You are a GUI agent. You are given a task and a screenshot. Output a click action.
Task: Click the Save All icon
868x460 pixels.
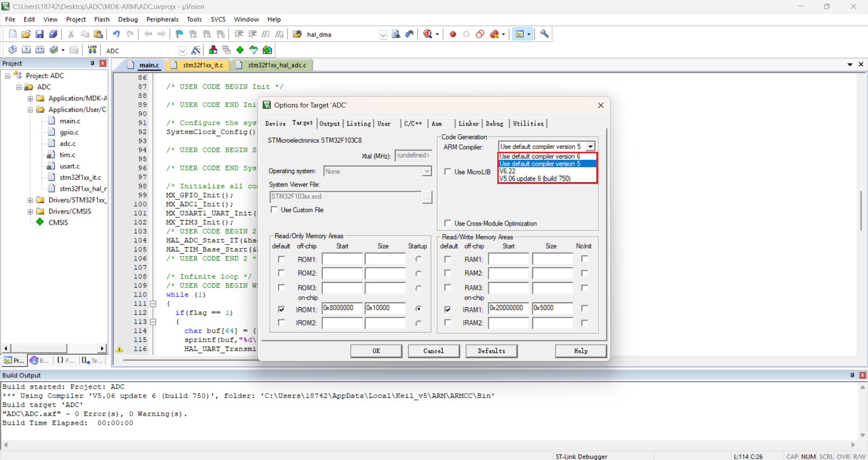tap(53, 34)
